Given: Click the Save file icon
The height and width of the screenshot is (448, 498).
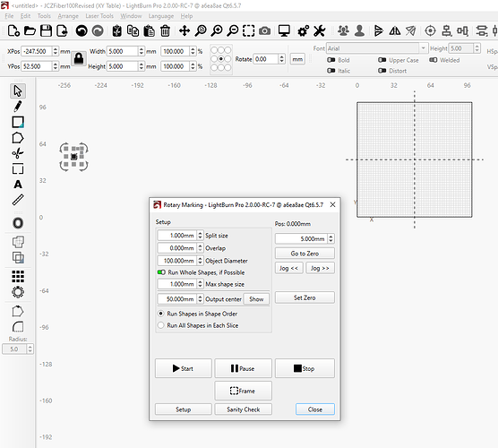Looking at the screenshot, I should coord(46,30).
